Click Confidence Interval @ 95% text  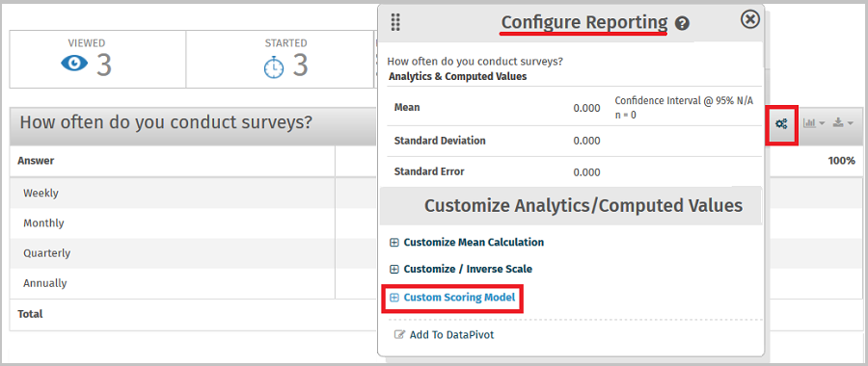click(684, 100)
